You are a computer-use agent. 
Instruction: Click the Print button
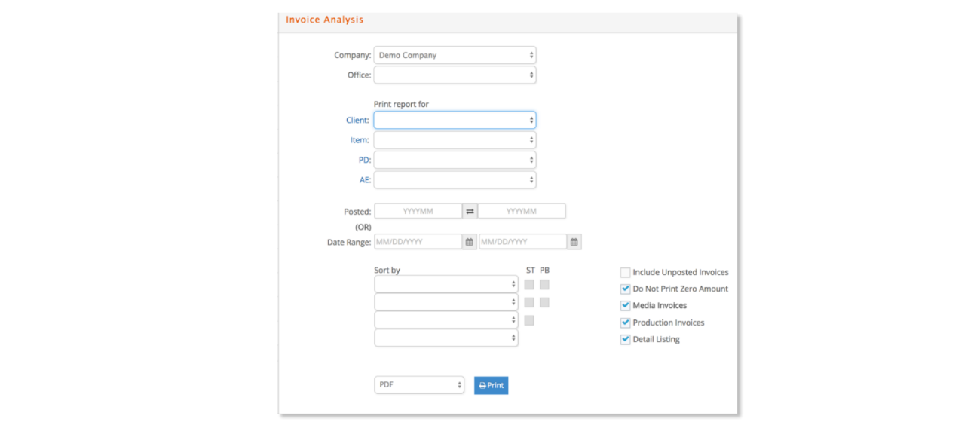(x=492, y=385)
